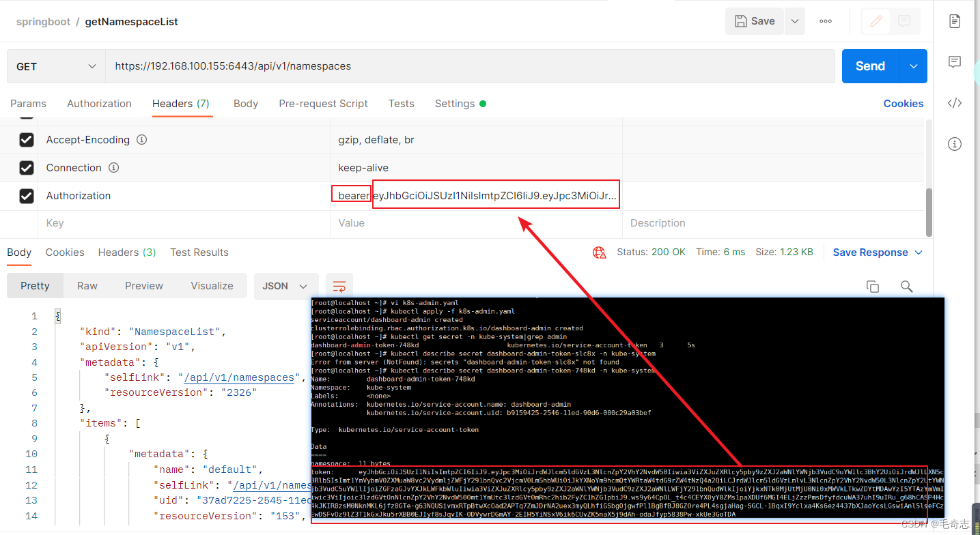
Task: Open the JSON format dropdown
Action: click(286, 286)
